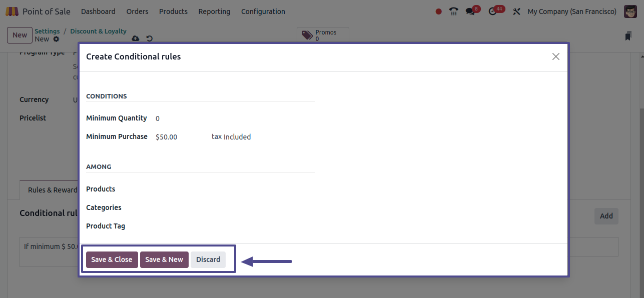Screen dimensions: 644x298
Task: Open the Configuration menu
Action: pos(263,11)
